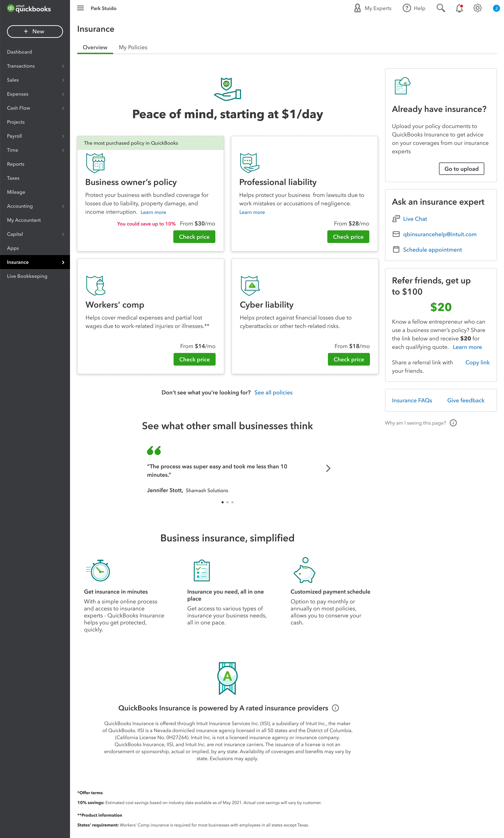
Task: Select the Overview tab
Action: point(95,47)
